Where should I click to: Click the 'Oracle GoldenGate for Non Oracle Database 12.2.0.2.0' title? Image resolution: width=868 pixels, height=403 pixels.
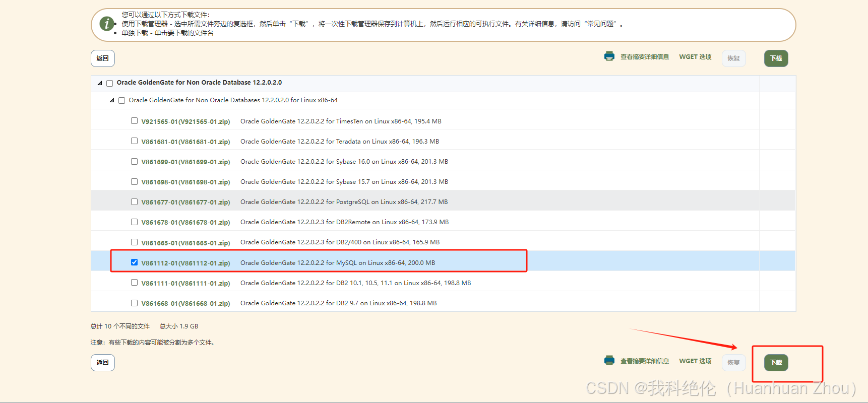tap(199, 83)
